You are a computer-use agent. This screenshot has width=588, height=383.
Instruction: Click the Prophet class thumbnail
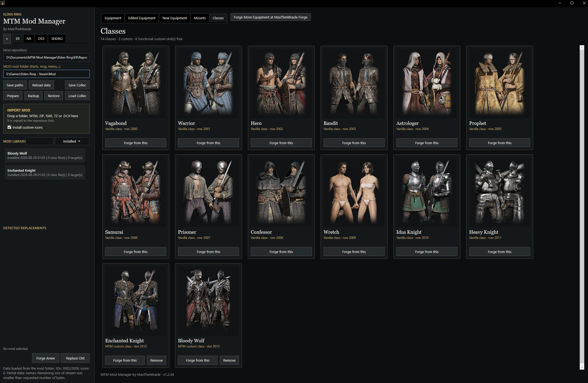500,83
